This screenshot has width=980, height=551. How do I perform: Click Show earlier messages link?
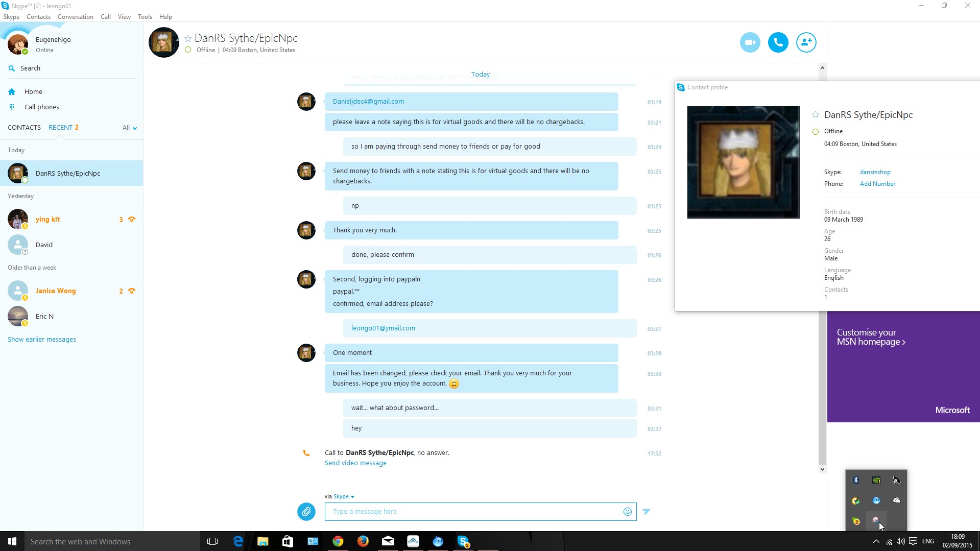(x=42, y=340)
